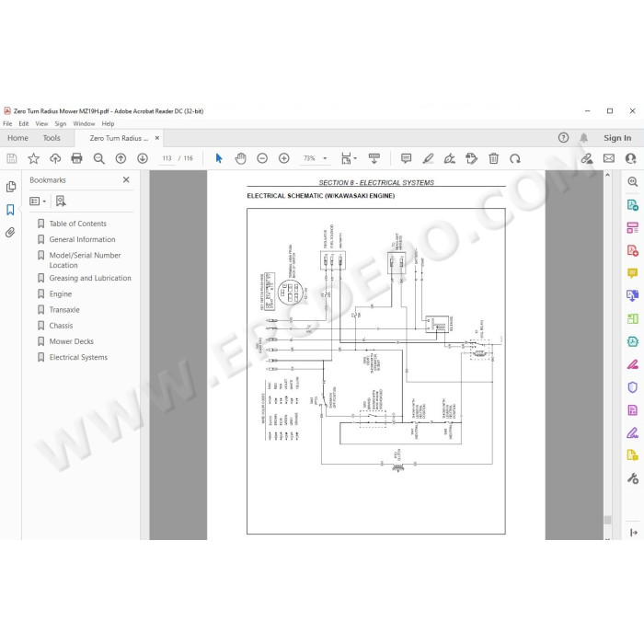Click the vertical scrollbar thumb
Image resolution: width=644 pixels, height=644 pixels.
point(607,520)
